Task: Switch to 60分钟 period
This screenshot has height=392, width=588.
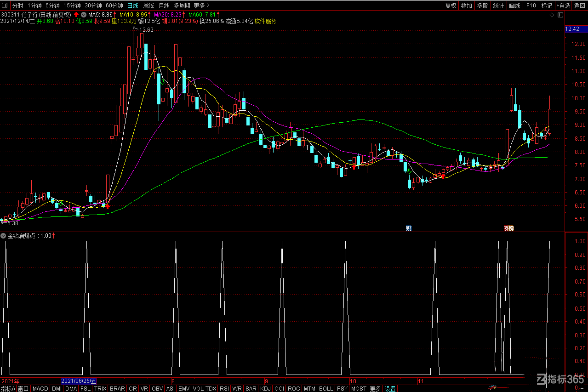Action: [114, 6]
